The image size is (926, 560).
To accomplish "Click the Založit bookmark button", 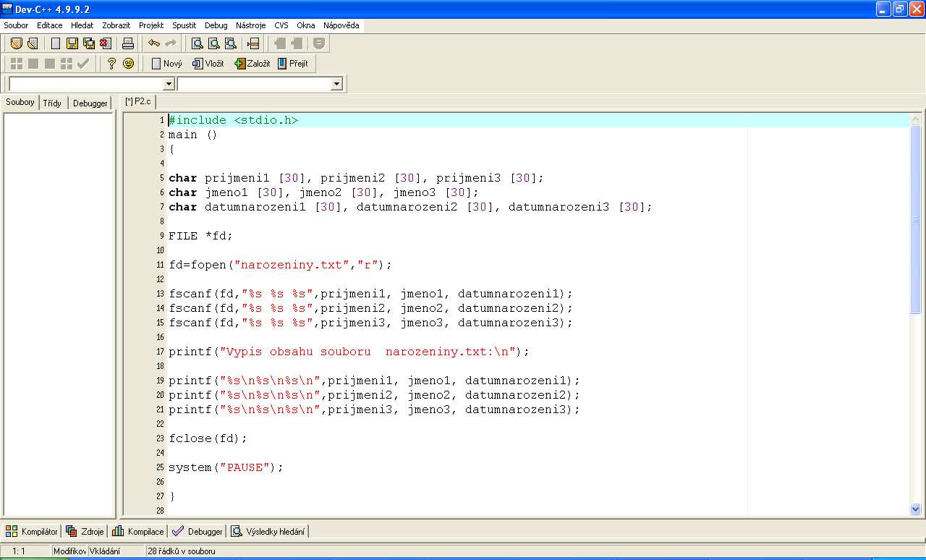I will (x=252, y=64).
